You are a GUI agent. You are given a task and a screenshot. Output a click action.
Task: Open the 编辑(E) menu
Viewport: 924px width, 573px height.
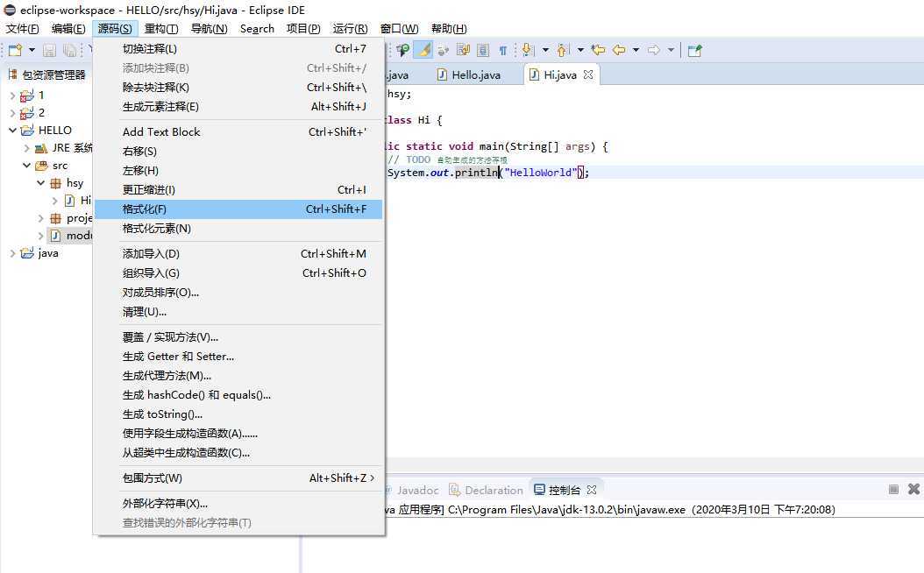click(68, 29)
